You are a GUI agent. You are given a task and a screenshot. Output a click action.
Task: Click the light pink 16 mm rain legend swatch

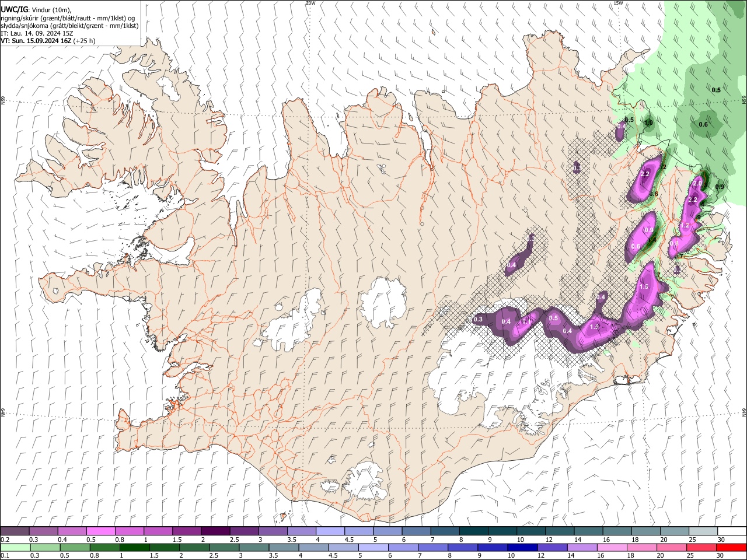pyautogui.click(x=612, y=548)
